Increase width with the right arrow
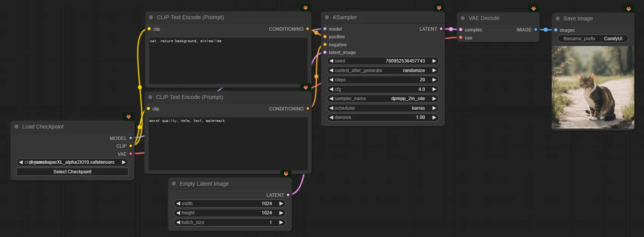 click(281, 204)
